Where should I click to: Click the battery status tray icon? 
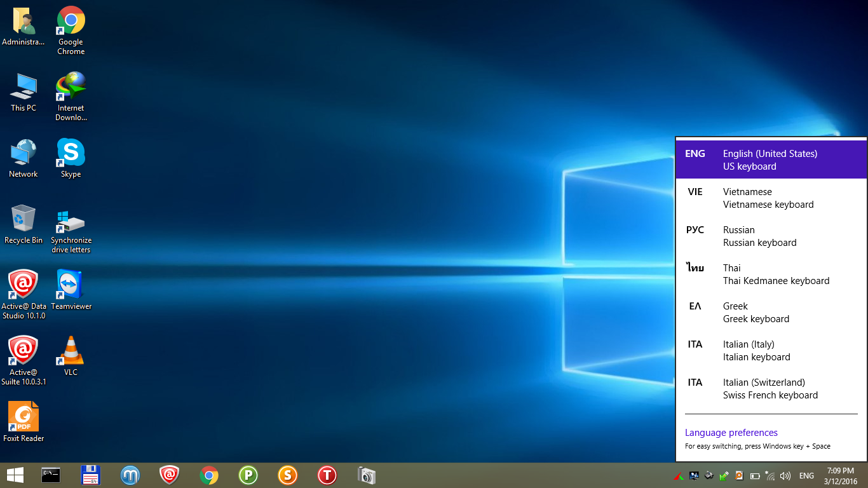755,476
